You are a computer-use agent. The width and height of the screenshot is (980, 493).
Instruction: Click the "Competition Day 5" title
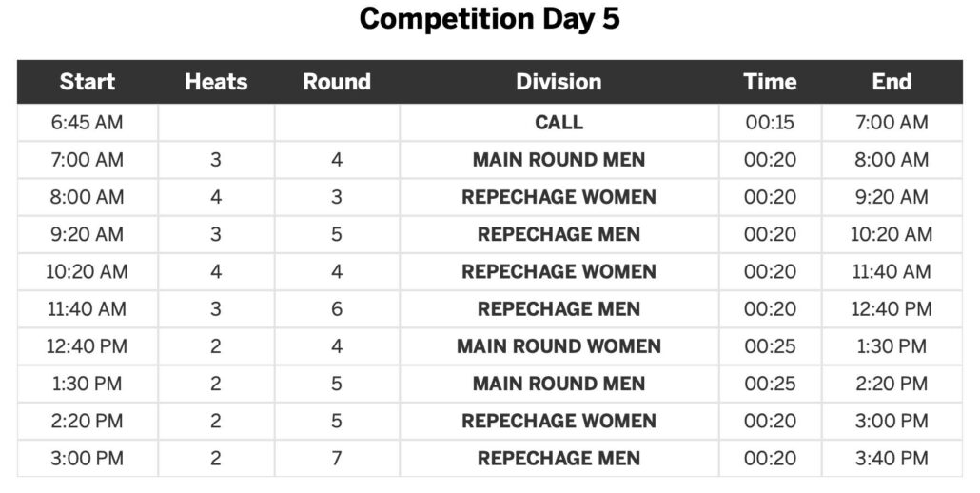pyautogui.click(x=489, y=19)
